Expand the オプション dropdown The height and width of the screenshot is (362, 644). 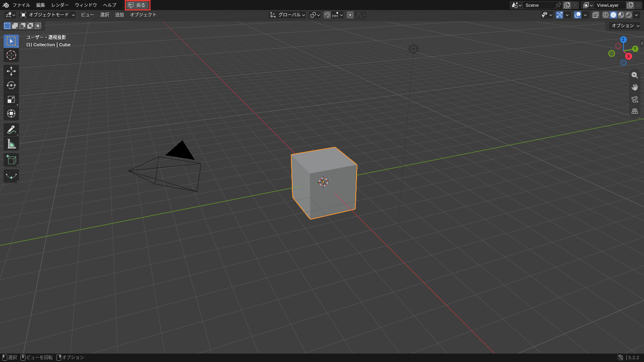[x=625, y=26]
